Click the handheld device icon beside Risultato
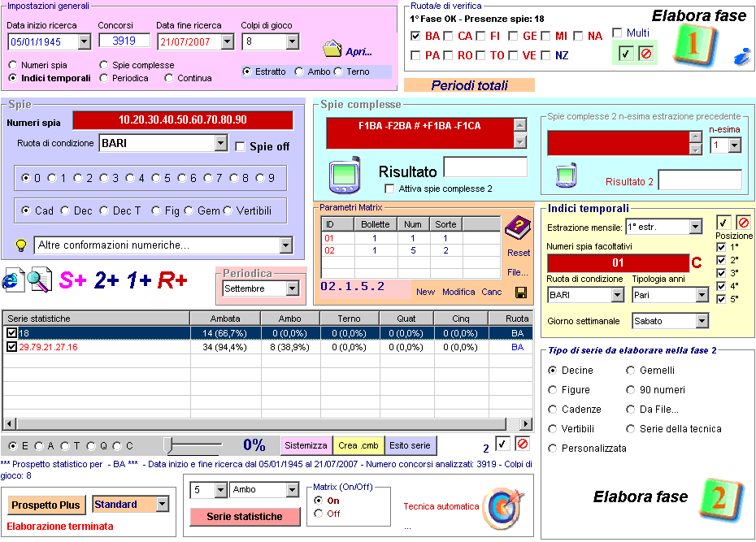Screen dimensions: 756x542 click(x=344, y=175)
